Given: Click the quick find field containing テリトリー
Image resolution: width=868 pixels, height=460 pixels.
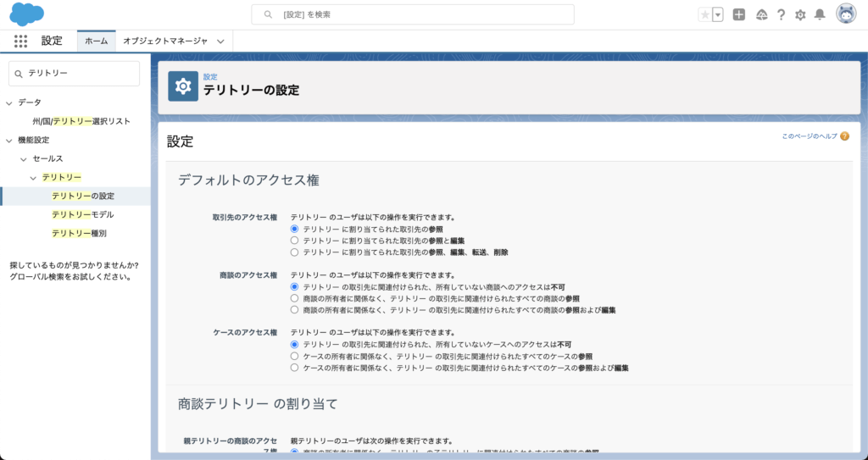Looking at the screenshot, I should pyautogui.click(x=75, y=73).
